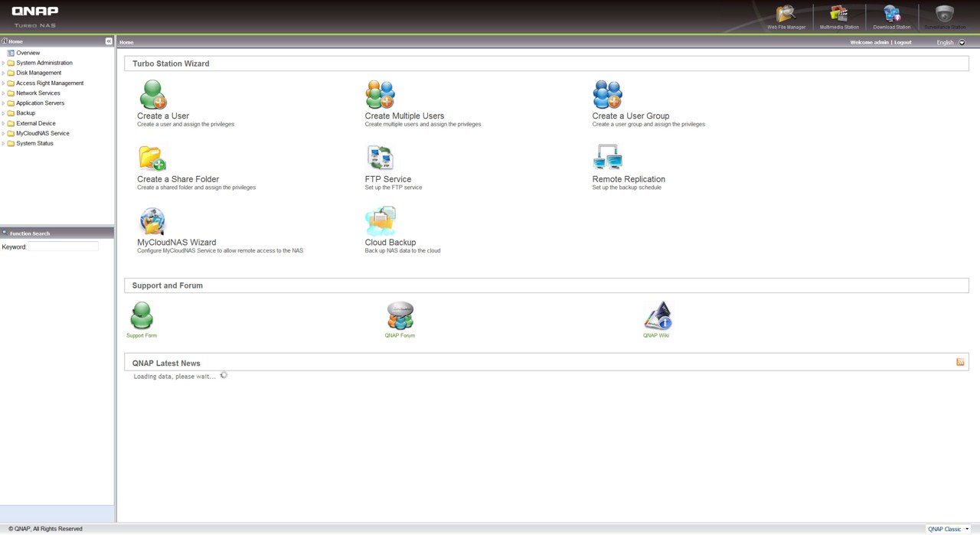The width and height of the screenshot is (980, 535).
Task: Expand the Backup folder arrow
Action: 3,113
